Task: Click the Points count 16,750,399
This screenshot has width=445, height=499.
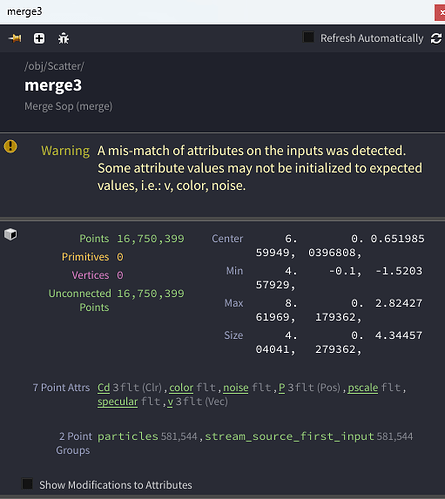Action: 150,239
